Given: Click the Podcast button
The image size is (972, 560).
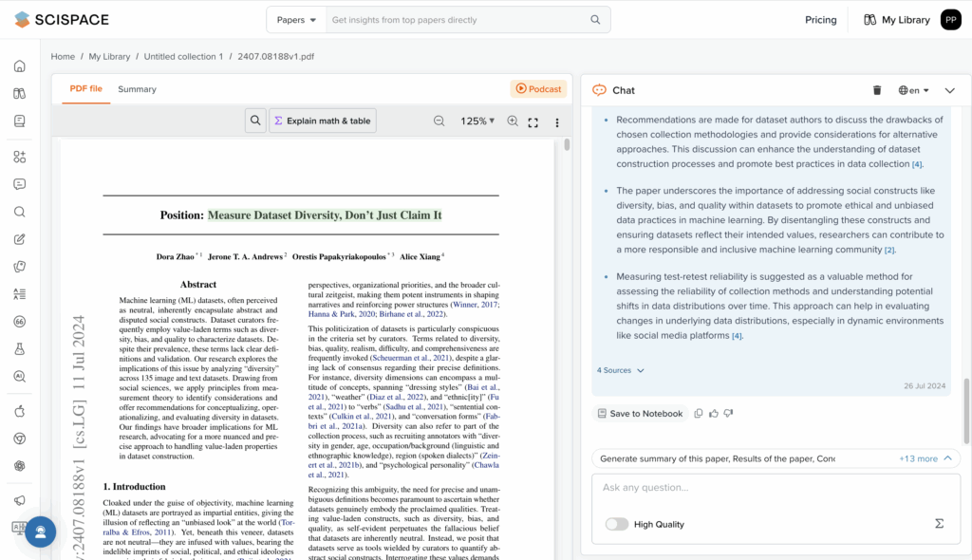Looking at the screenshot, I should tap(538, 89).
